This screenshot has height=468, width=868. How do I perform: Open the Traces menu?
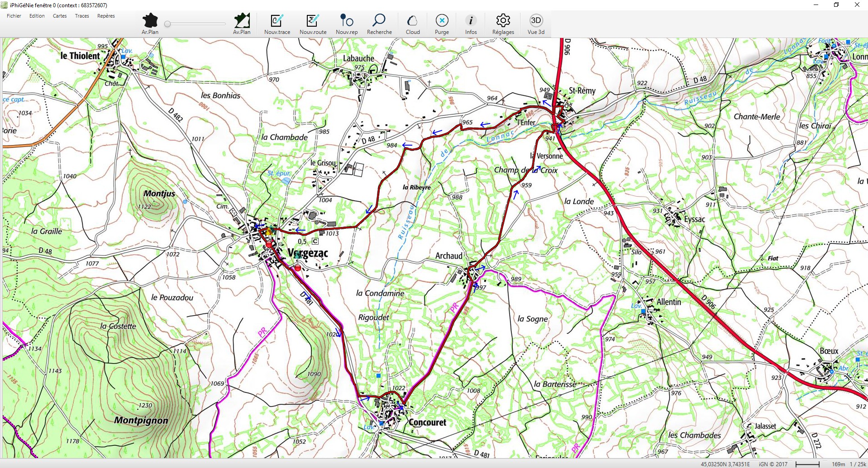click(82, 16)
